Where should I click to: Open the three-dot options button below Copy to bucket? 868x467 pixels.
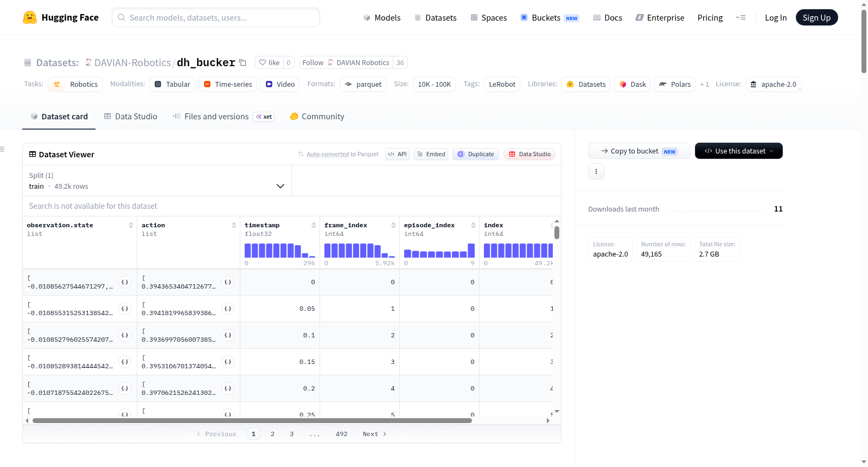(596, 171)
